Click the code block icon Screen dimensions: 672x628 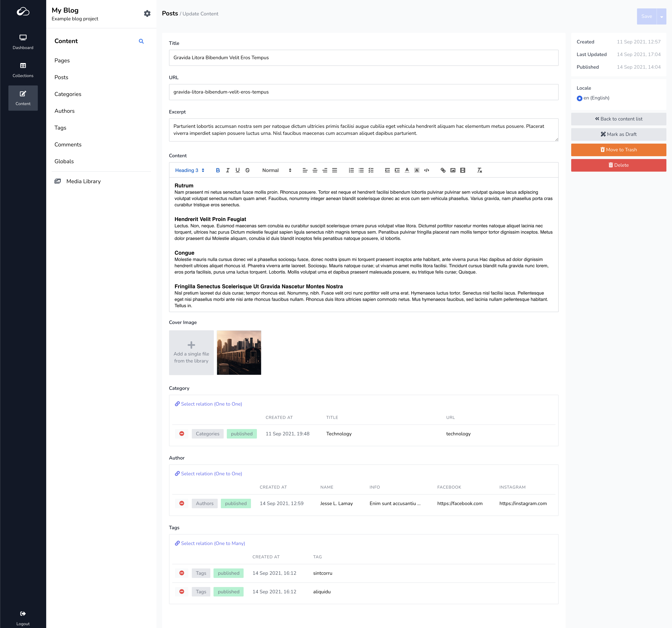pyautogui.click(x=427, y=170)
